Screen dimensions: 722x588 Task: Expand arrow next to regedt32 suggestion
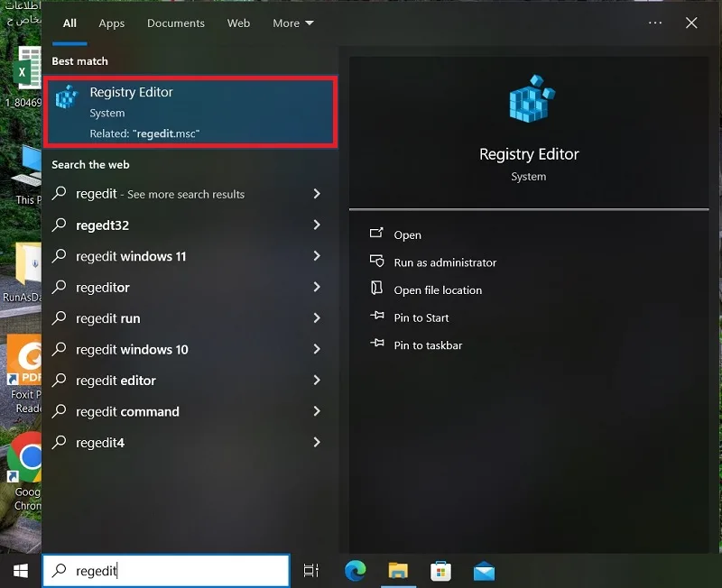pyautogui.click(x=317, y=225)
